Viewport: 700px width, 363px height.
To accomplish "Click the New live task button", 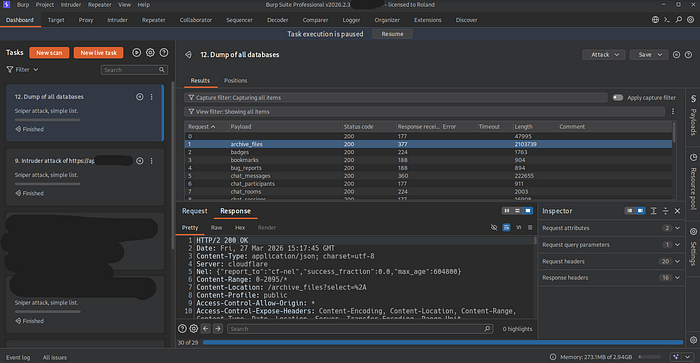I will [x=99, y=53].
